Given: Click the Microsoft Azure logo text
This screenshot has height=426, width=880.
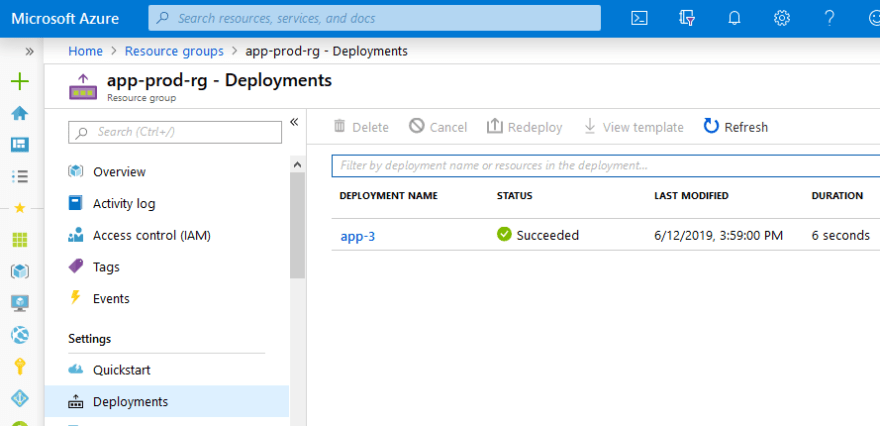Looking at the screenshot, I should click(x=65, y=19).
